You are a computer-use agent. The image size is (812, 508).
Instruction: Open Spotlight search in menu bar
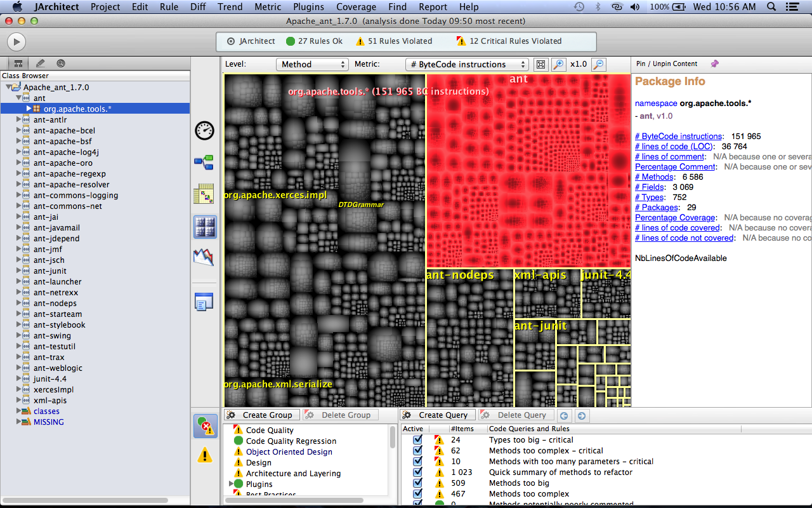pos(771,7)
